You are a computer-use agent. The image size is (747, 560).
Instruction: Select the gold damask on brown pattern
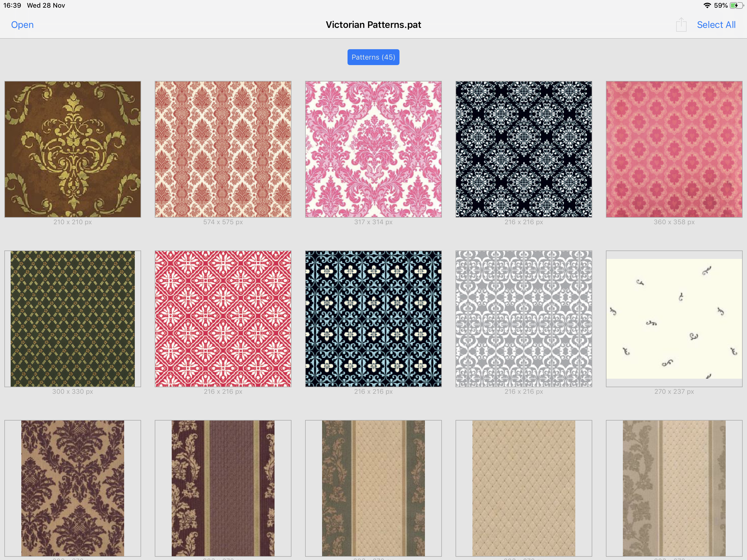(x=73, y=149)
